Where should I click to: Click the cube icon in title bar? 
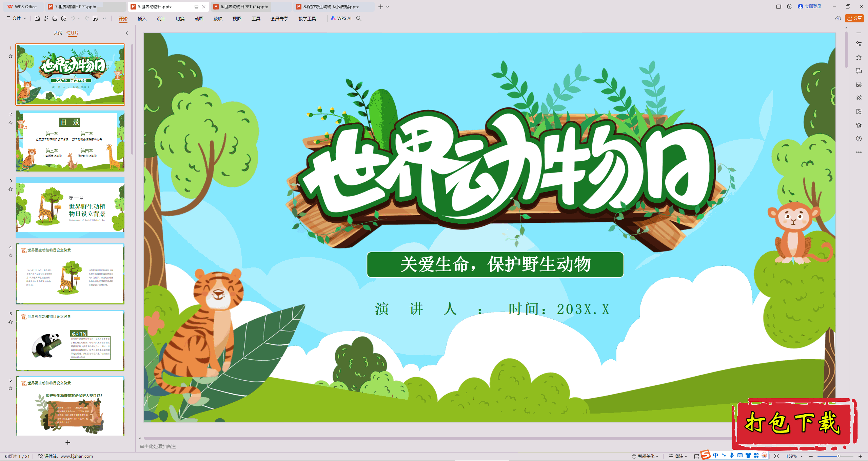coord(790,6)
